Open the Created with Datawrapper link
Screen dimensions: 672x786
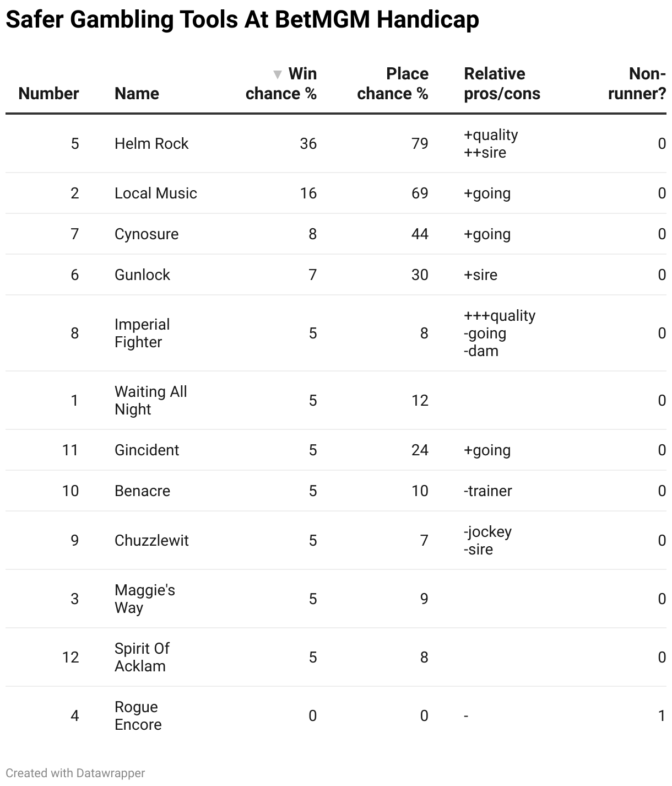tap(75, 773)
